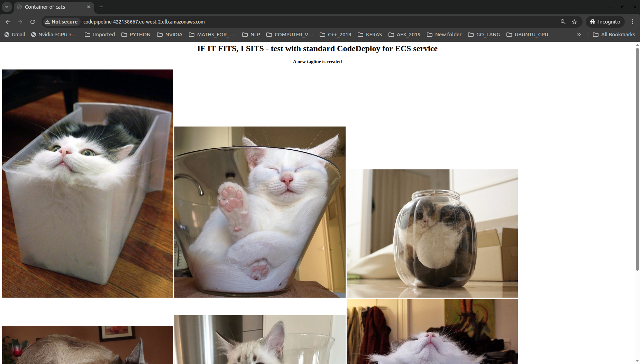The image size is (640, 364).
Task: Open the COMPUTER_V bookmarks folder
Action: [x=290, y=35]
